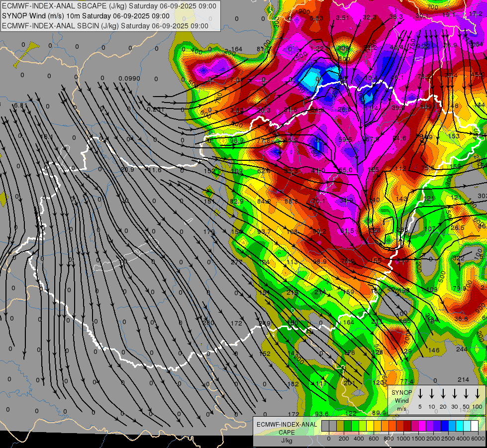Click the map value '117'
This screenshot has width=487, height=448.
(x=321, y=384)
